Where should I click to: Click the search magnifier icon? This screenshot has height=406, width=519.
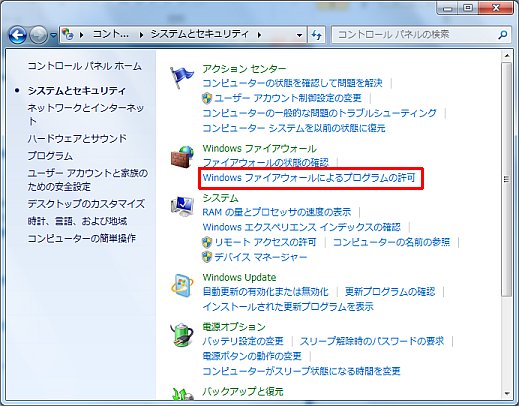(502, 35)
